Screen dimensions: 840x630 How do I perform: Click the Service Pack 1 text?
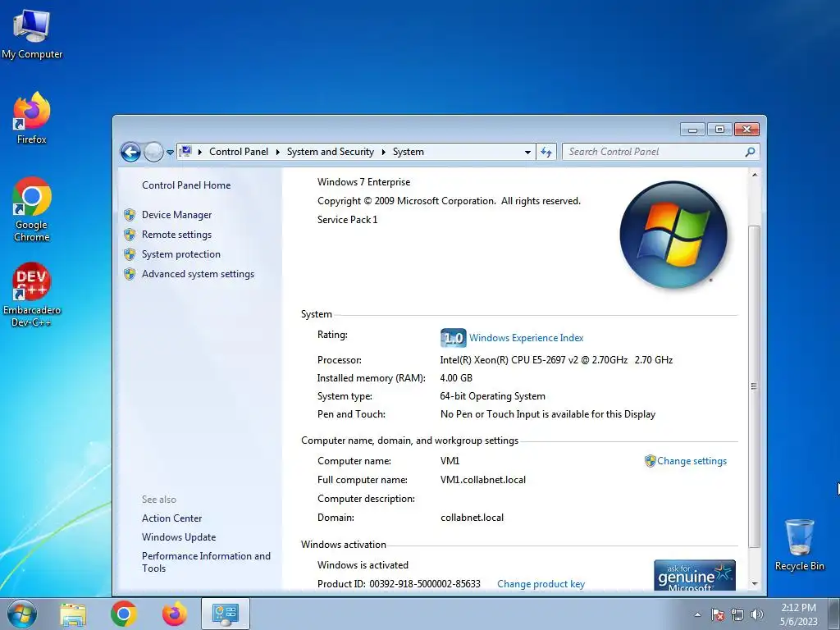tap(347, 220)
